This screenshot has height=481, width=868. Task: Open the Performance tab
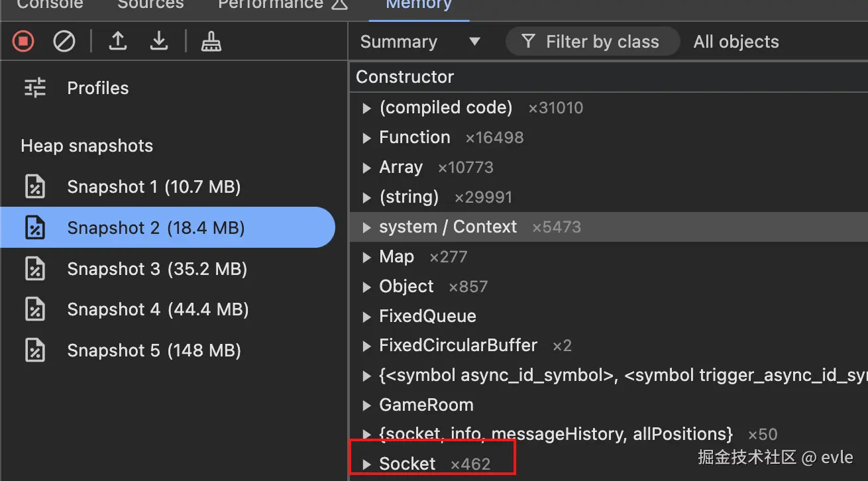tap(270, 5)
